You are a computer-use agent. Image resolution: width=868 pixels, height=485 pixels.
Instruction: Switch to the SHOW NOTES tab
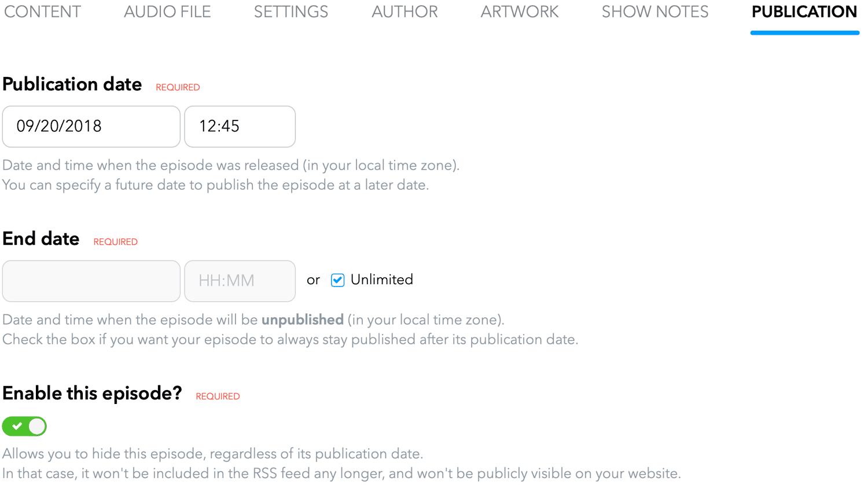click(x=655, y=12)
